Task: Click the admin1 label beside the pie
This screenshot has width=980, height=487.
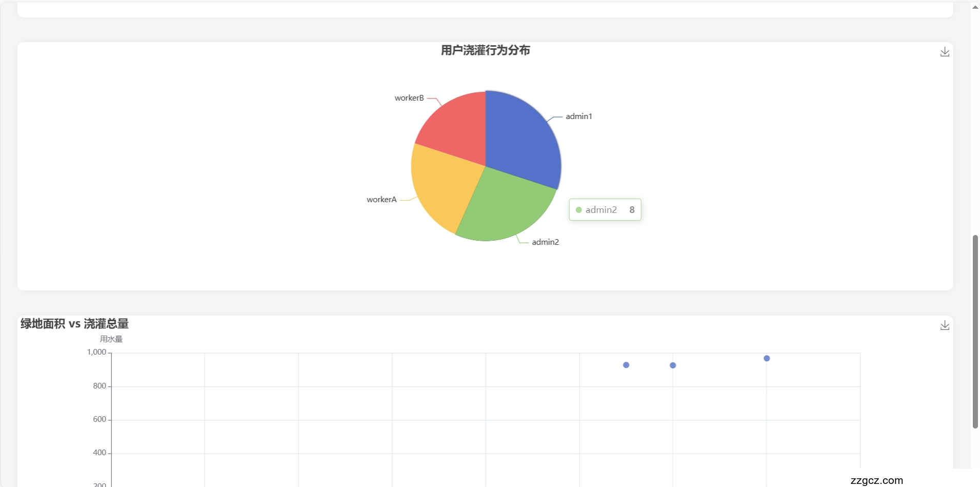Action: click(578, 116)
